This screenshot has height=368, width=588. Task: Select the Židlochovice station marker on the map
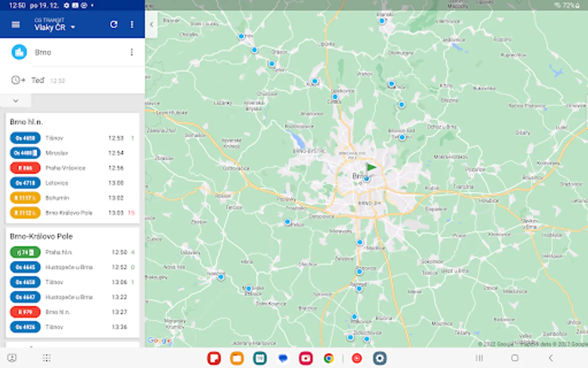[367, 339]
